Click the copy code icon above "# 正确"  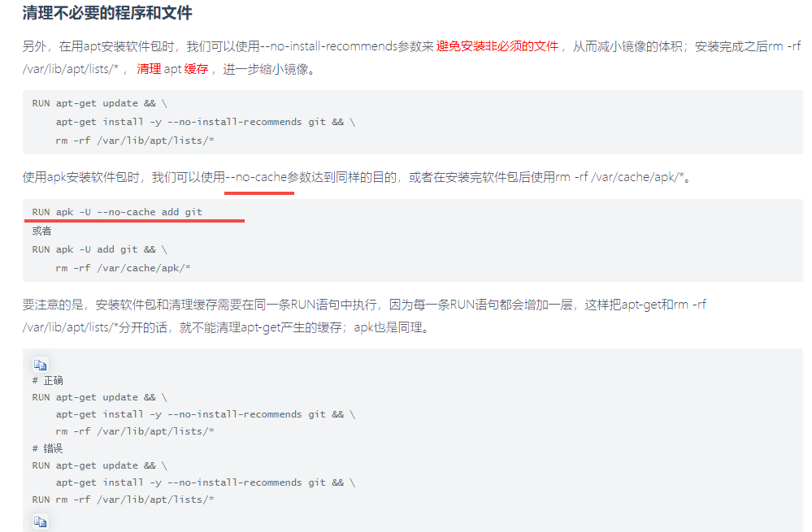[41, 365]
